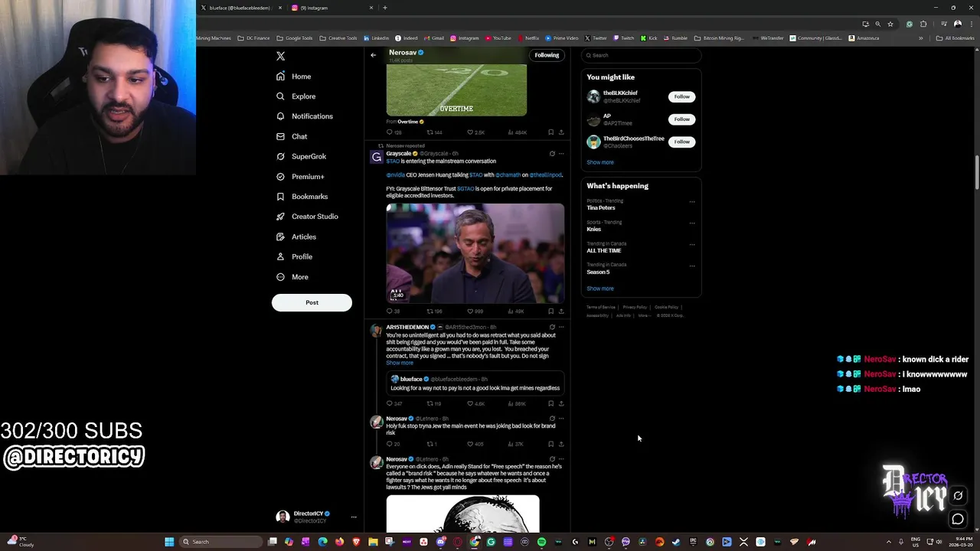Open options for Knies trend

[x=692, y=223]
